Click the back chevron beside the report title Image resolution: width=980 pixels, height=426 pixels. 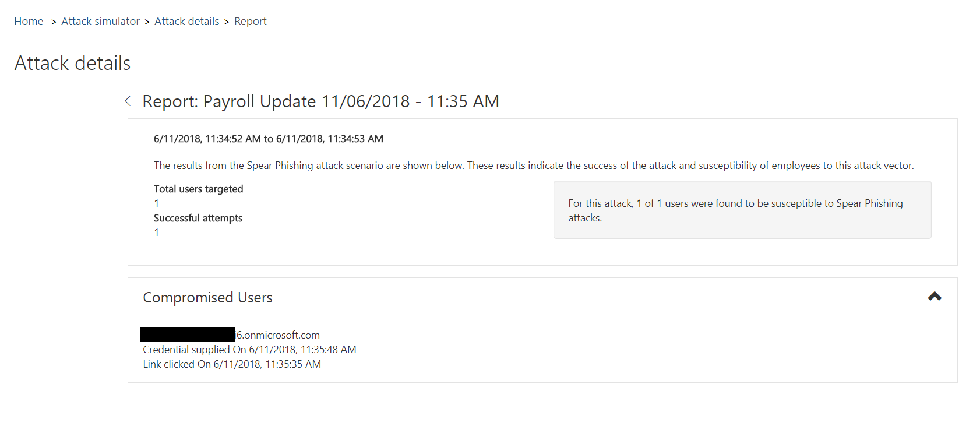128,101
